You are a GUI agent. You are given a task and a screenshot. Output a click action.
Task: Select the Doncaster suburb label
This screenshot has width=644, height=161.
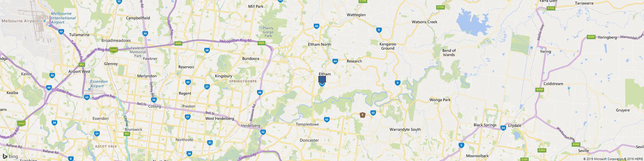tap(309, 140)
